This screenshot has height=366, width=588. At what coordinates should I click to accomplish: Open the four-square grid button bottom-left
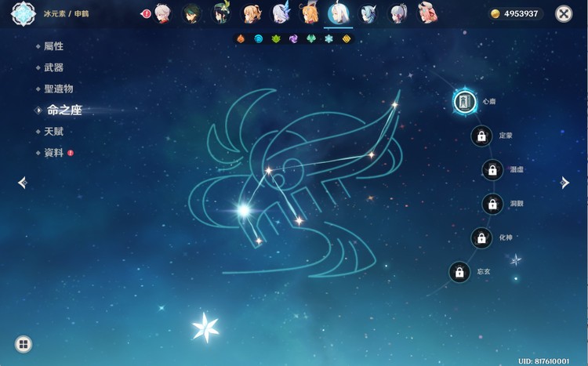(x=24, y=344)
